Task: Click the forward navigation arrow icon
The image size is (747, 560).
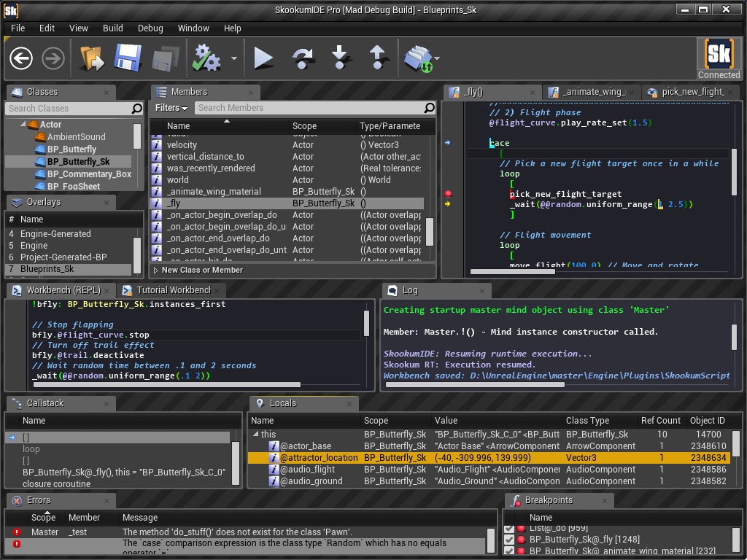Action: point(53,58)
